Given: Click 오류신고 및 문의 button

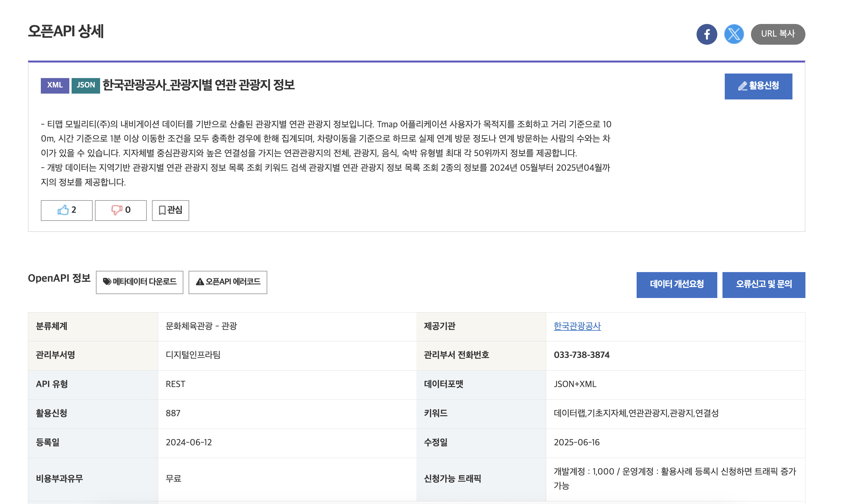Looking at the screenshot, I should point(763,285).
